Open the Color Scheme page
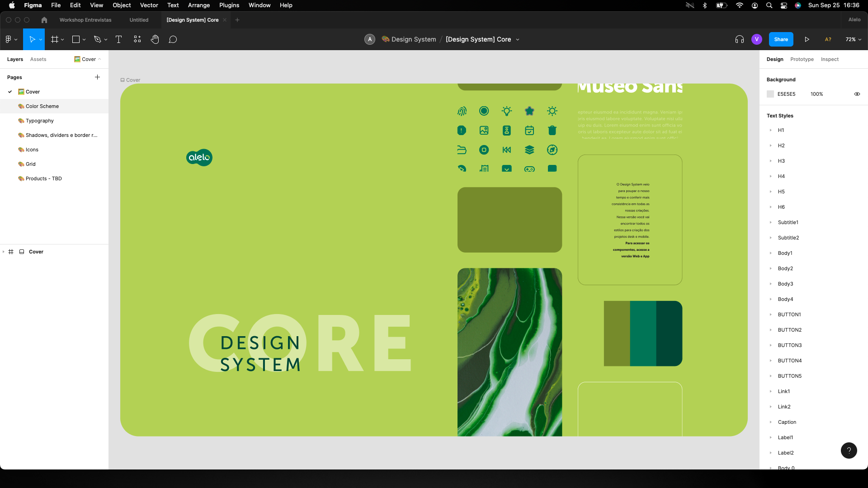868x488 pixels. click(x=42, y=106)
